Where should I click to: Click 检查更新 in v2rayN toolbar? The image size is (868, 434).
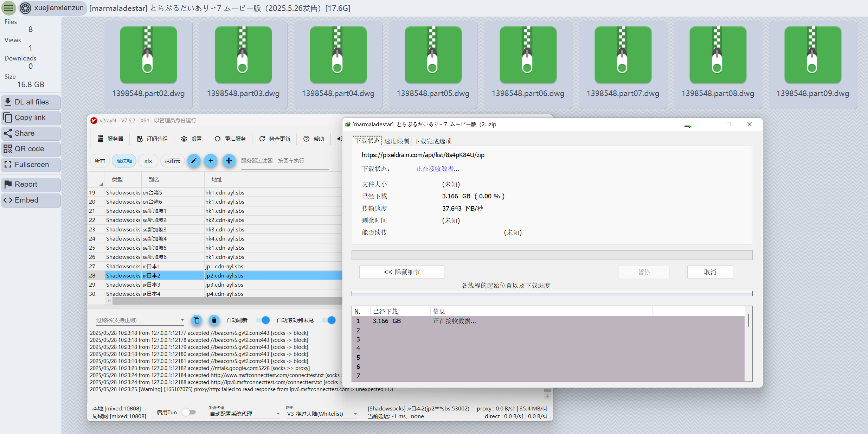(x=275, y=139)
